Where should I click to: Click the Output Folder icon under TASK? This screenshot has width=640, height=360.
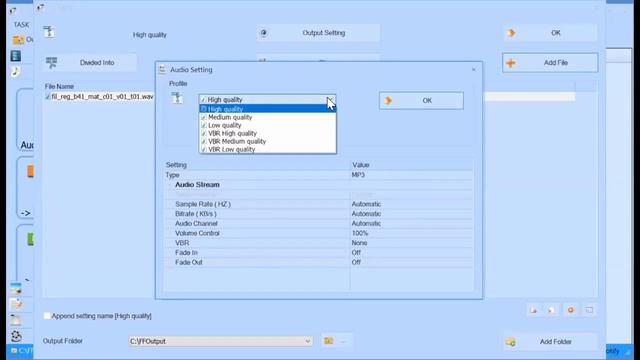18,40
